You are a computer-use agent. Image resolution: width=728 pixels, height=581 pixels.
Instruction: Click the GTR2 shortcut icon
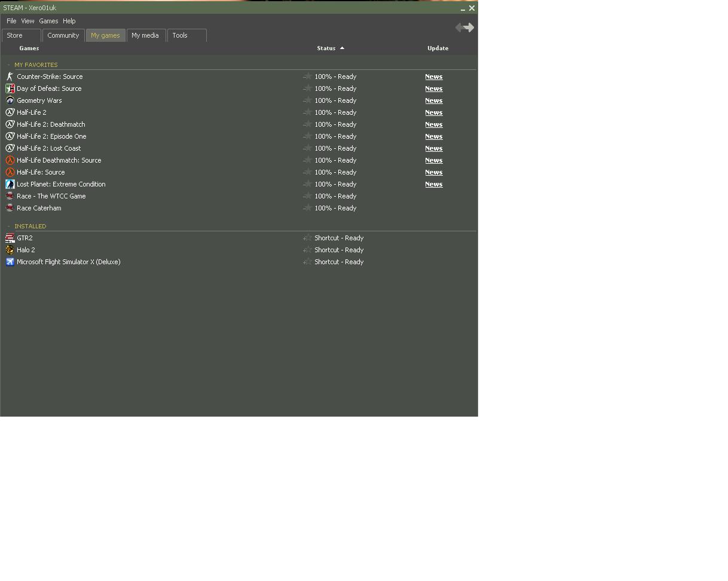[10, 238]
